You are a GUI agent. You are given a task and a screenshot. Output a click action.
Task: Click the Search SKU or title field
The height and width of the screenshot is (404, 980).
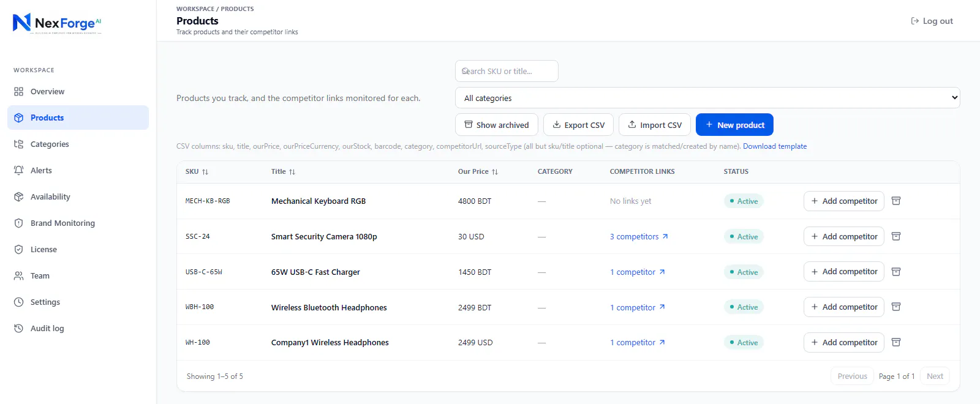tap(507, 71)
